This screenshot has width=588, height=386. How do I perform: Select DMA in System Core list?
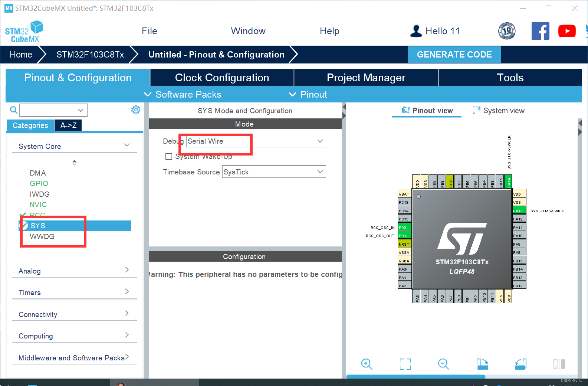click(x=38, y=173)
